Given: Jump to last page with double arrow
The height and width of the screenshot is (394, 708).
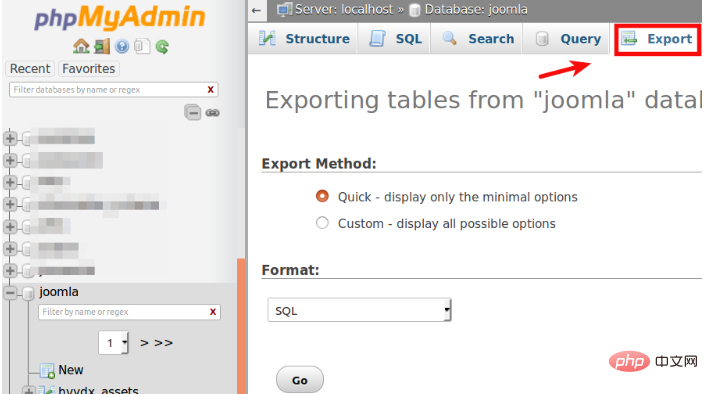Looking at the screenshot, I should [x=163, y=343].
